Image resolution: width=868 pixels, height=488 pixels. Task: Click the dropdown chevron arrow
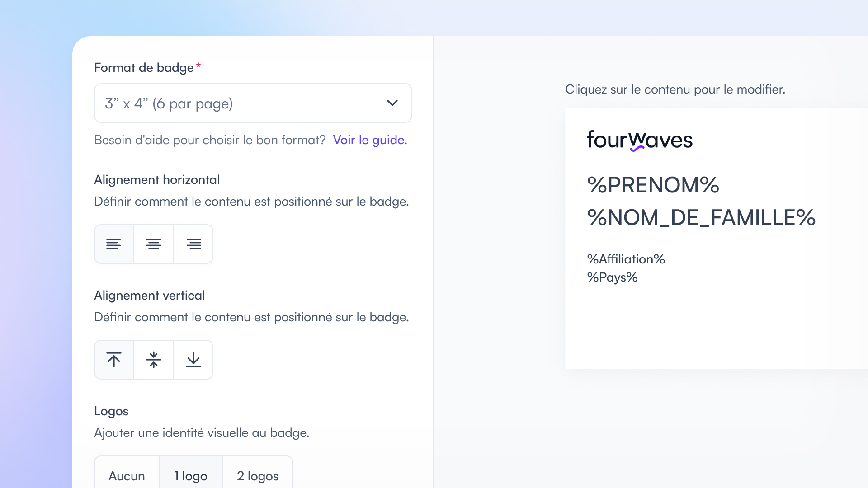[392, 103]
